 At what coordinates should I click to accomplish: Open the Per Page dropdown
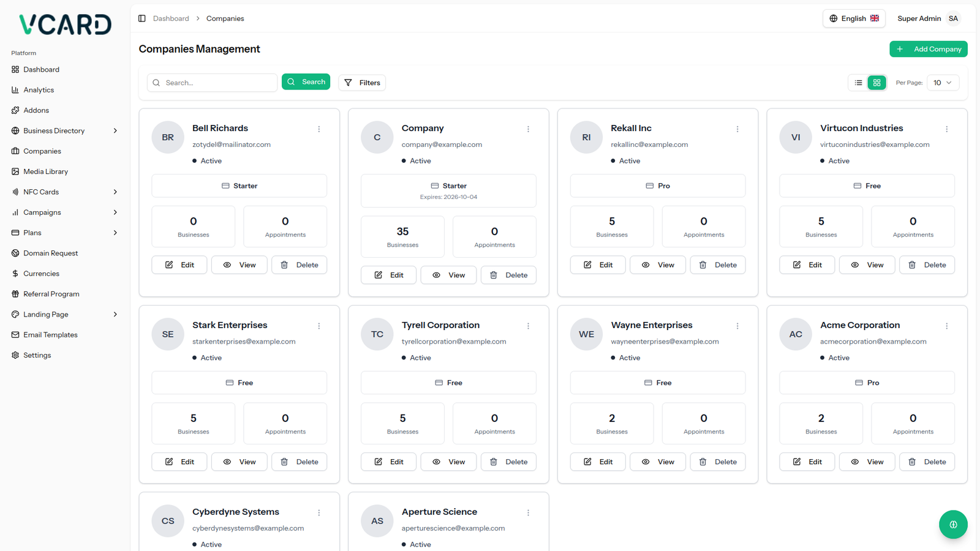(942, 83)
